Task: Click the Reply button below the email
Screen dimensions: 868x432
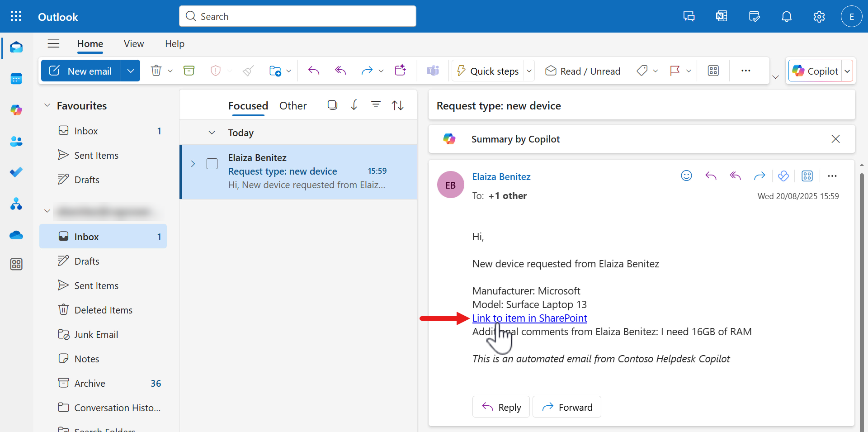Action: pos(501,407)
